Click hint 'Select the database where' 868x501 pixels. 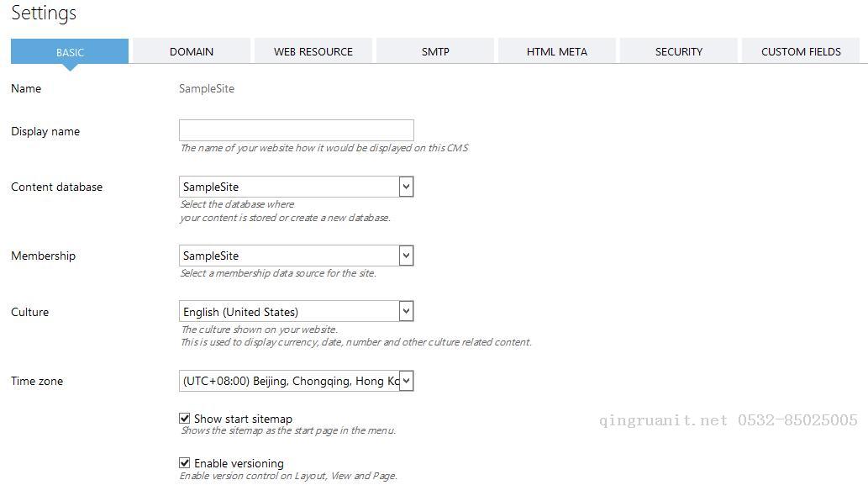pos(237,204)
